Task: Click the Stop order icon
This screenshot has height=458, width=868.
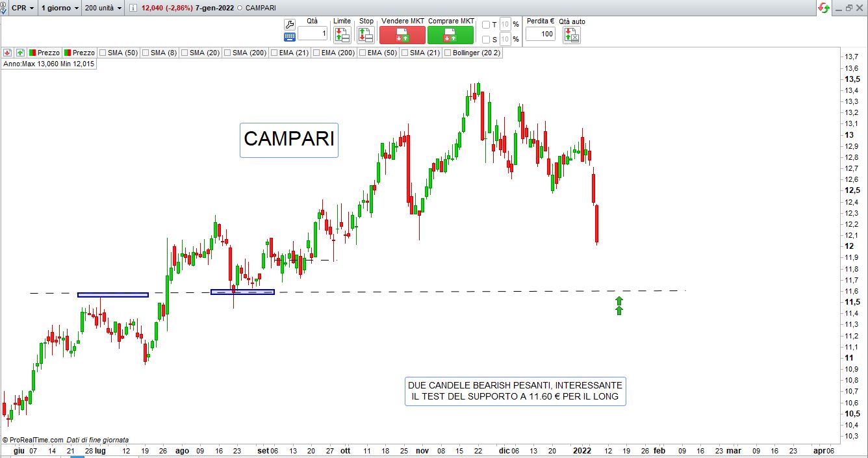Action: coord(366,35)
